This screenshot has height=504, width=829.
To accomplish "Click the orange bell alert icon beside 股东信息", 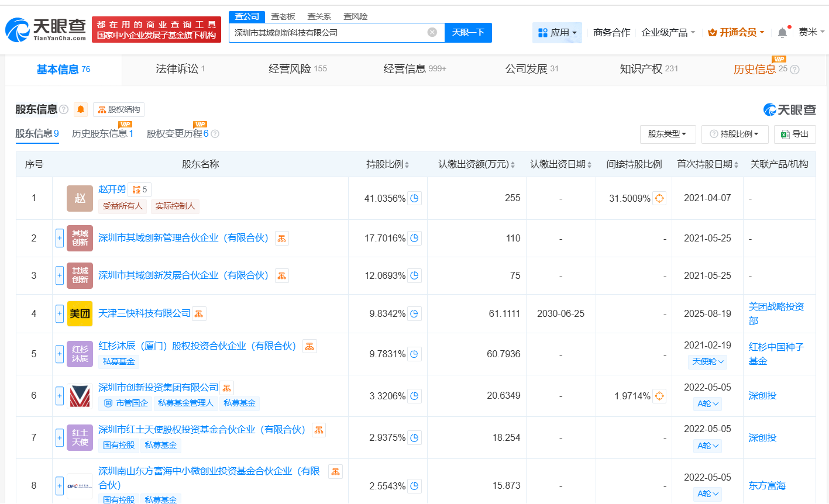I will (81, 109).
